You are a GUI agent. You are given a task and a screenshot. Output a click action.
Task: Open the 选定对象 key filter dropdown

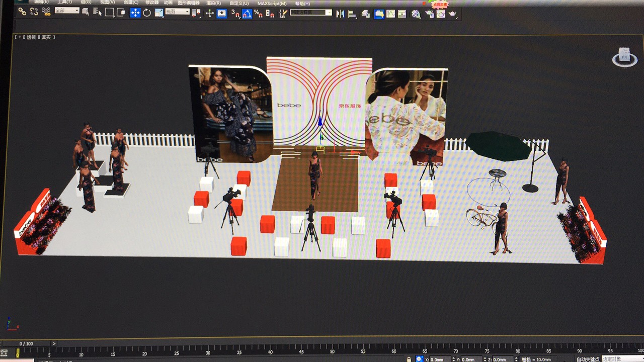(x=623, y=359)
